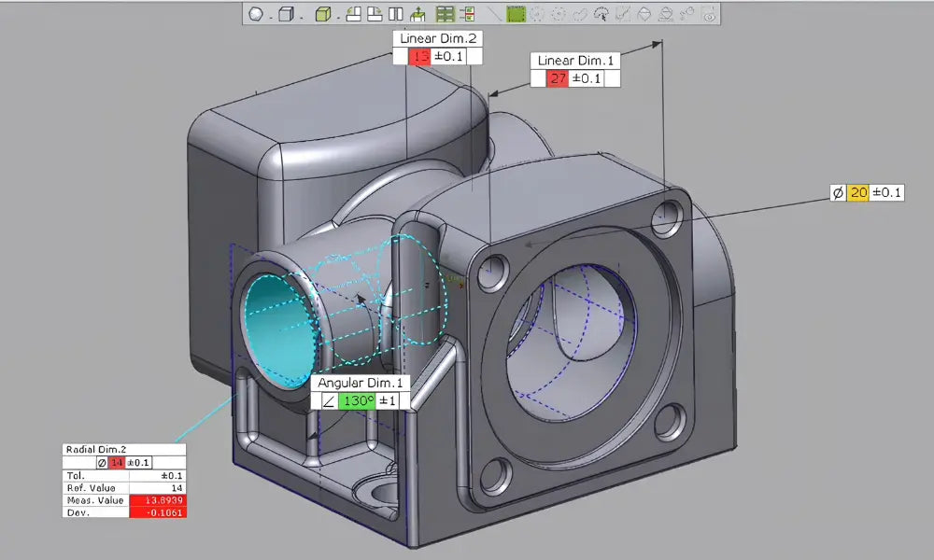The image size is (934, 560).
Task: Open dropdown next to hexagon shading icon
Action: pyautogui.click(x=271, y=18)
